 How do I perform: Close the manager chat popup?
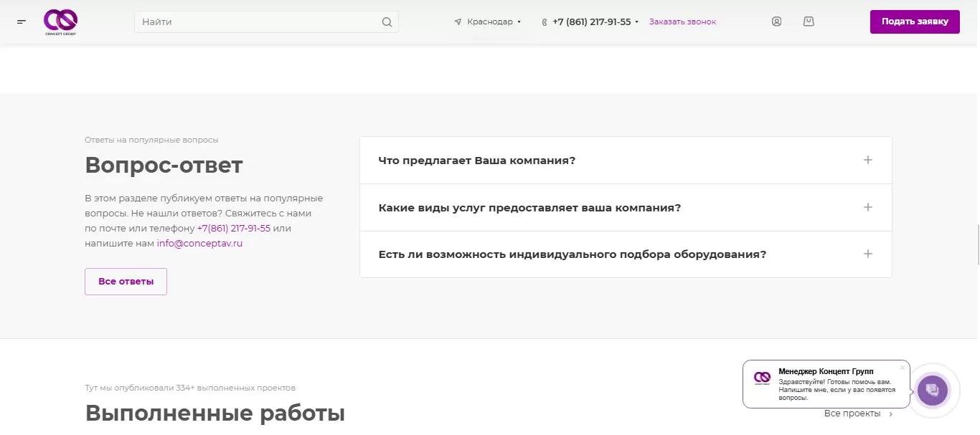(903, 368)
